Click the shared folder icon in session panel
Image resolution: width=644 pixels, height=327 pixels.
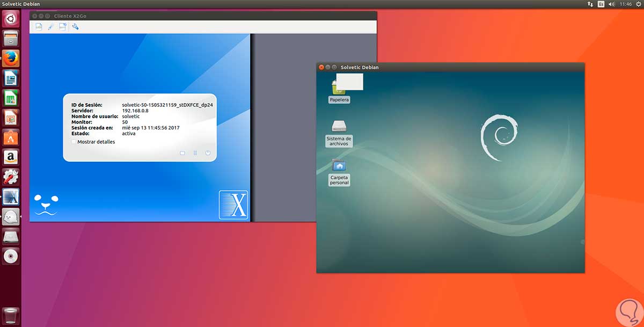pos(182,153)
